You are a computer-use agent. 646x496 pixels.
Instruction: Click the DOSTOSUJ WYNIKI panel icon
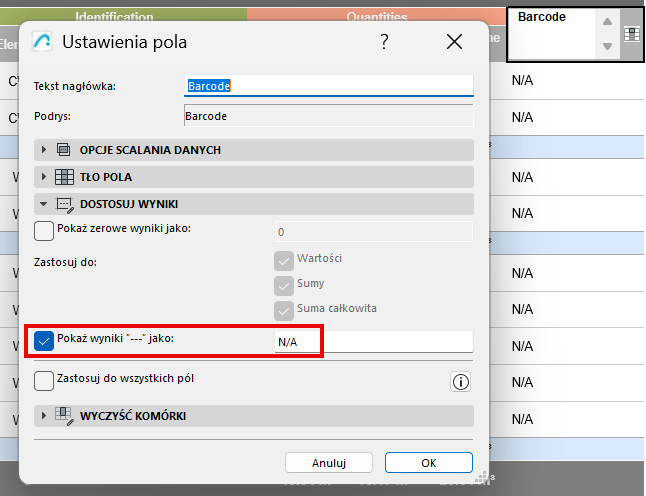click(64, 204)
